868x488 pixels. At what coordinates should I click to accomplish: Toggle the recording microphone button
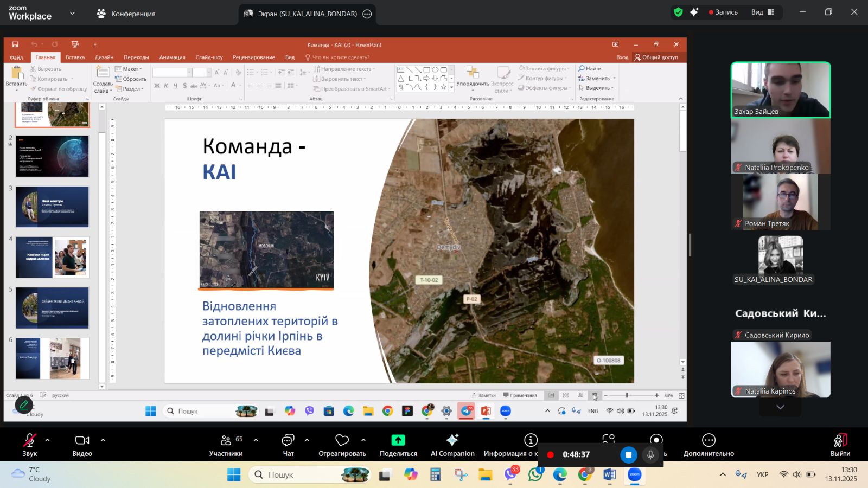point(650,455)
